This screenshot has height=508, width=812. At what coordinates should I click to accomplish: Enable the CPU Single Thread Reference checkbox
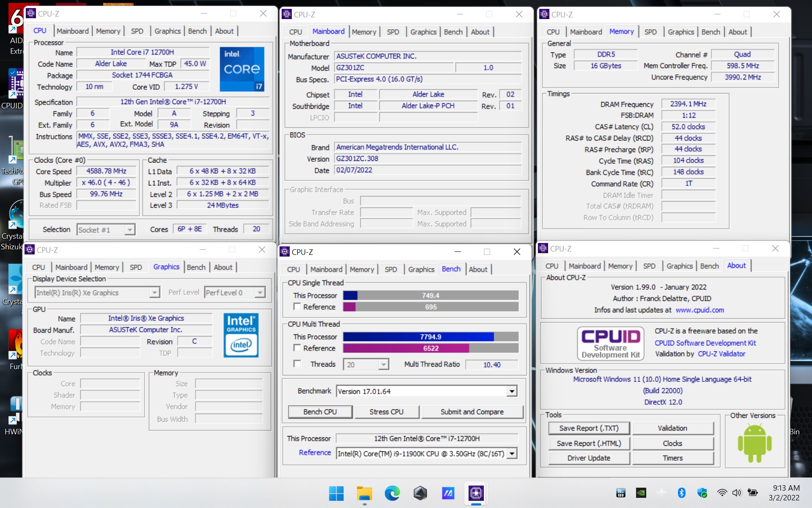pos(297,306)
